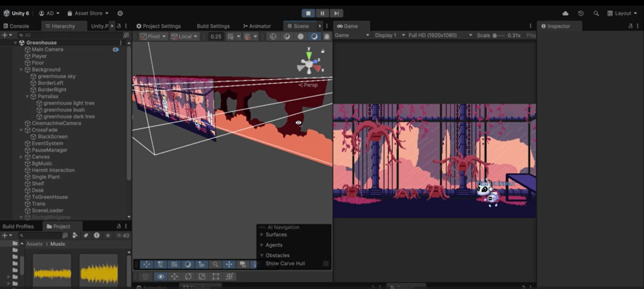Select Hermit Interaction in Hierarchy
644x289 pixels.
pos(53,170)
